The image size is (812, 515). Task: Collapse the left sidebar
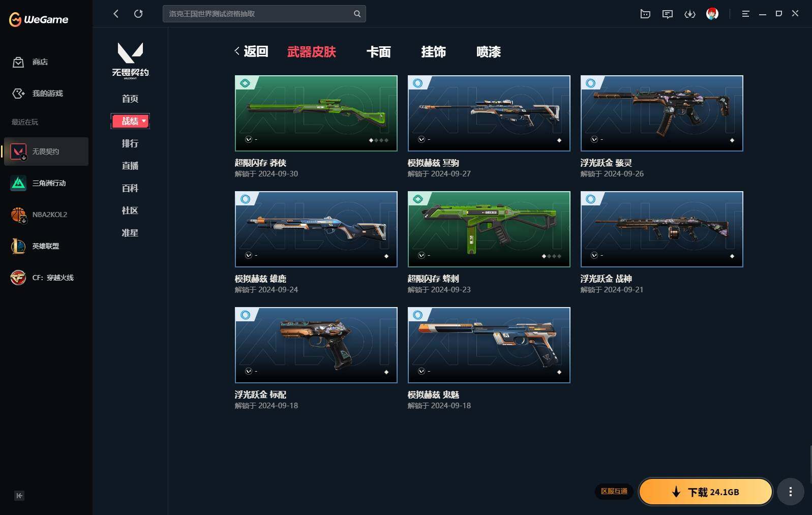coord(19,496)
